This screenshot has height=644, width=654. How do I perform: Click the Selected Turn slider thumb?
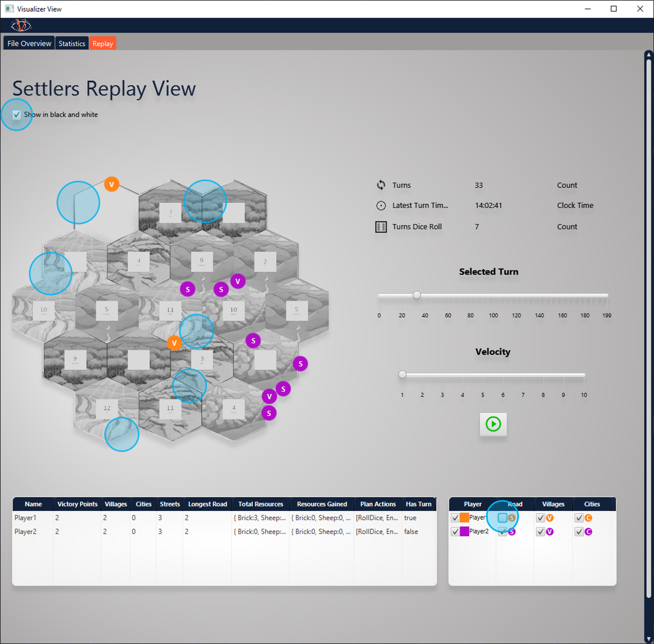pos(417,295)
